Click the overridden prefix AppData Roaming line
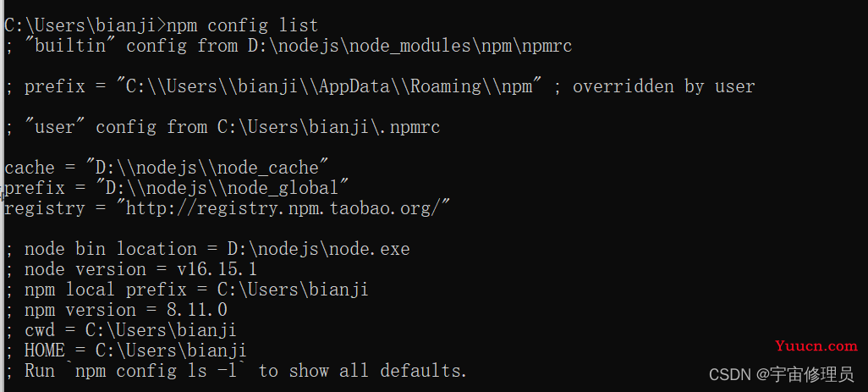Image resolution: width=868 pixels, height=392 pixels. tap(380, 86)
